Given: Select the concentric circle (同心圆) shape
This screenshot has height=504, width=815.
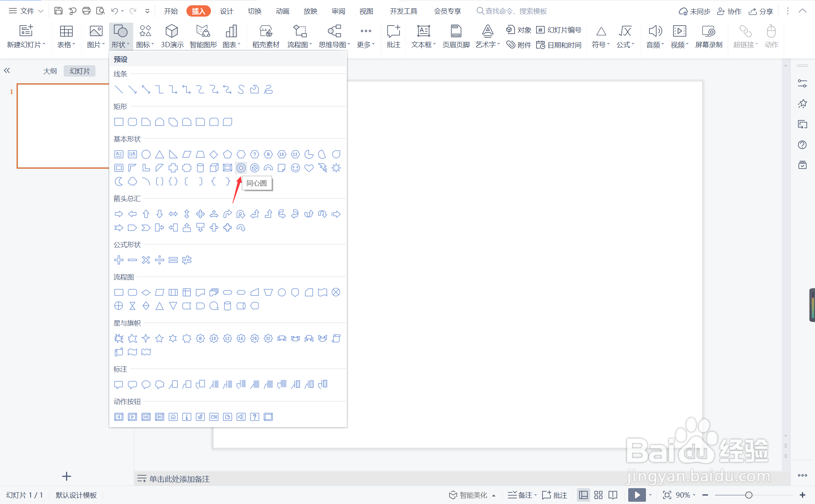Looking at the screenshot, I should 241,168.
